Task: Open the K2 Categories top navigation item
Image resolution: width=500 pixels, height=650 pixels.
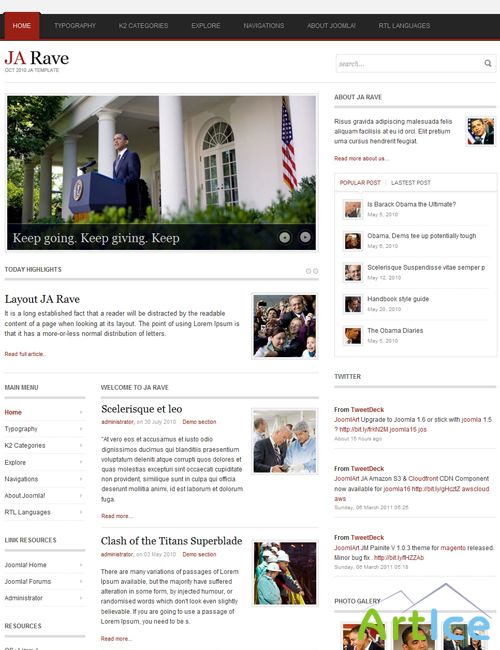Action: click(x=143, y=26)
